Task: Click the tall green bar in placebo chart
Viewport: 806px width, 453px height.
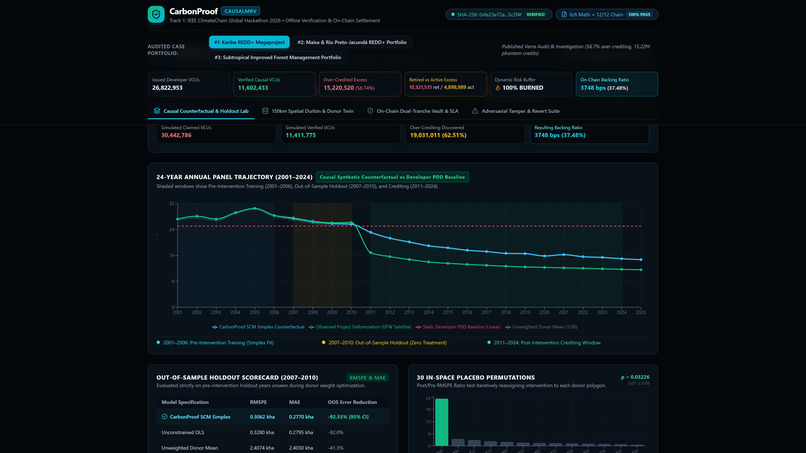Action: tap(442, 422)
